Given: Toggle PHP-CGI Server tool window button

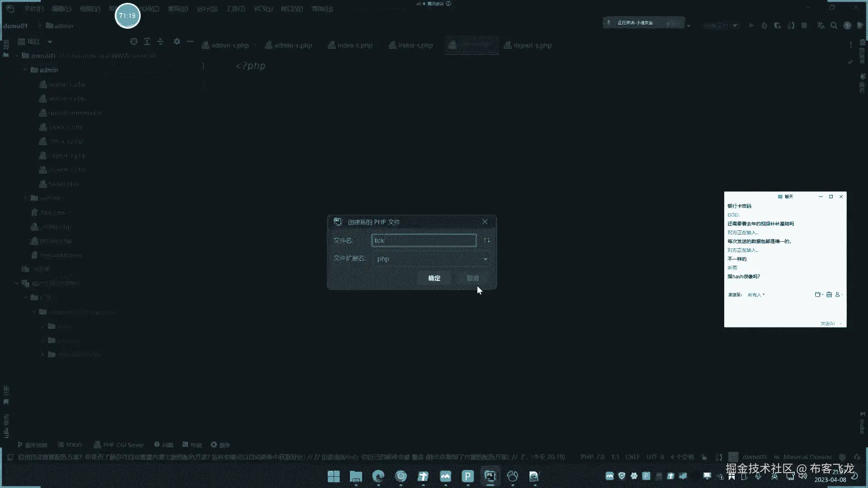Looking at the screenshot, I should tap(118, 445).
